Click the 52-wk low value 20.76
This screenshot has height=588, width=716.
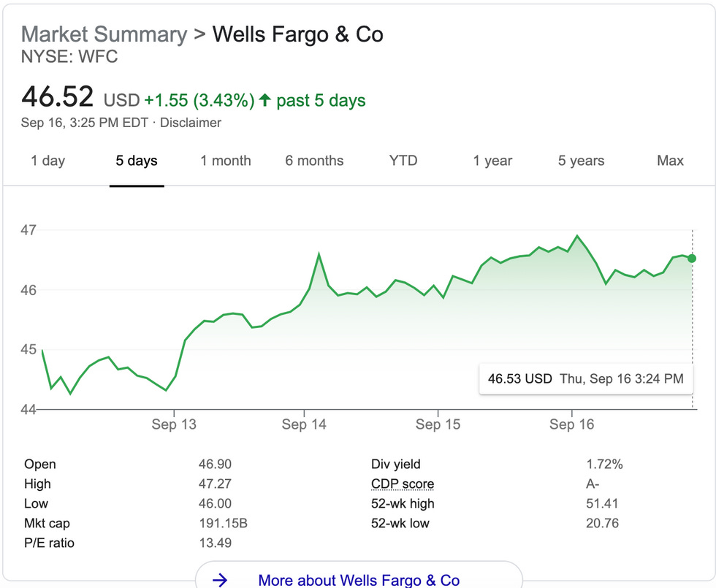pos(602,523)
